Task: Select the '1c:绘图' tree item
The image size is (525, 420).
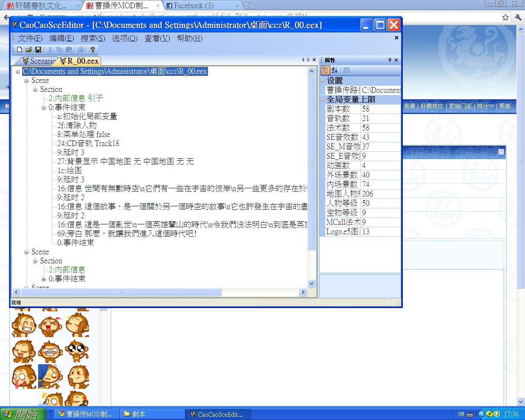Action: 69,171
